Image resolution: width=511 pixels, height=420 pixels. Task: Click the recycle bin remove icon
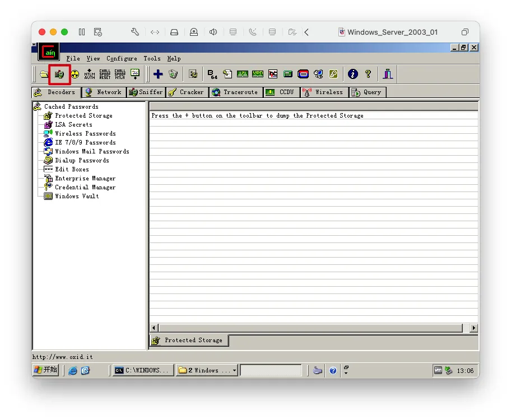[x=173, y=74]
